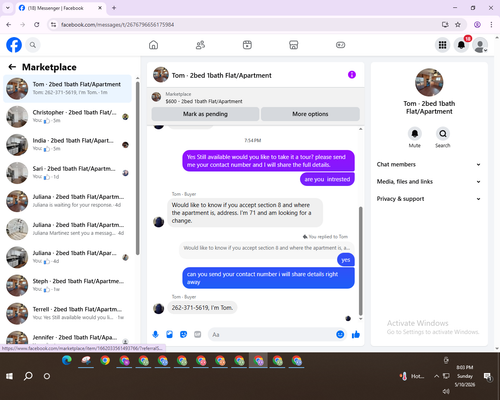Open India 2bed 1bath conversation
This screenshot has width=500, height=400.
[x=68, y=145]
